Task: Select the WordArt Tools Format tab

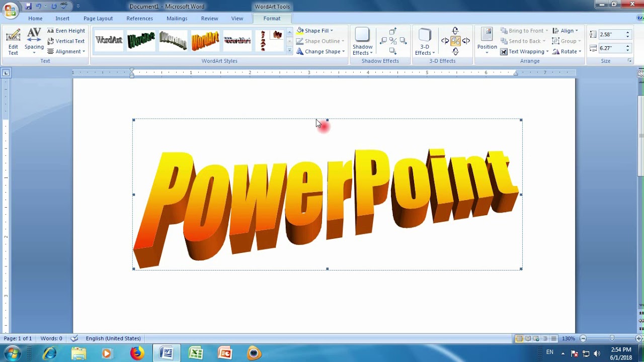Action: click(x=272, y=19)
